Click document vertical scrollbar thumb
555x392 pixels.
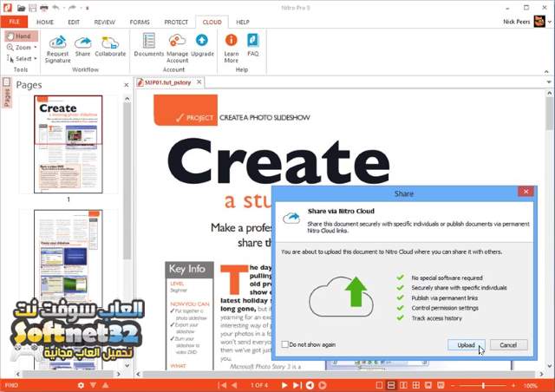click(549, 114)
